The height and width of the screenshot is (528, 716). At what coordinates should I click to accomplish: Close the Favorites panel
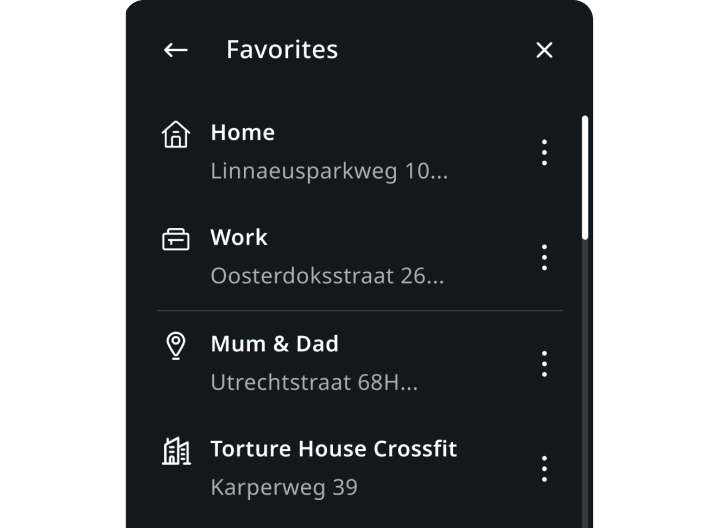(x=544, y=50)
